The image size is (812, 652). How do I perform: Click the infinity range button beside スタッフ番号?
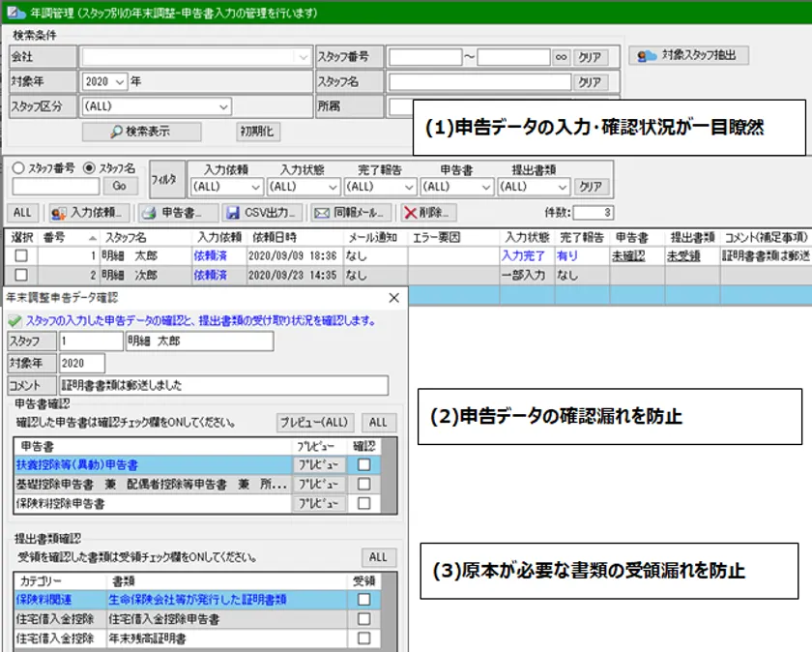(562, 57)
